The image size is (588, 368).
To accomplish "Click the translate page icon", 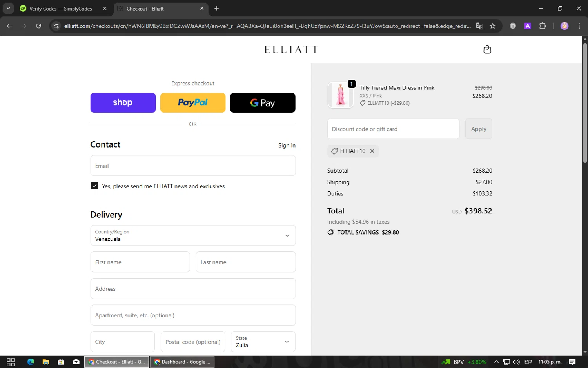I will click(x=479, y=26).
